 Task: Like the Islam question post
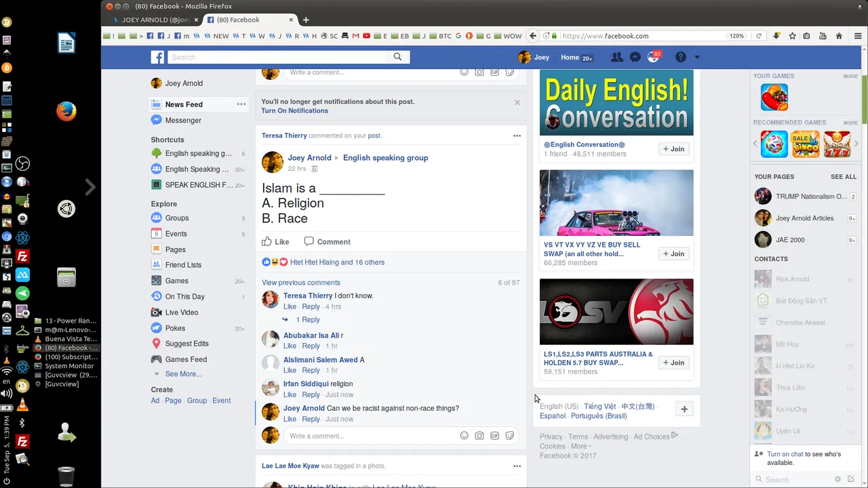tap(276, 241)
